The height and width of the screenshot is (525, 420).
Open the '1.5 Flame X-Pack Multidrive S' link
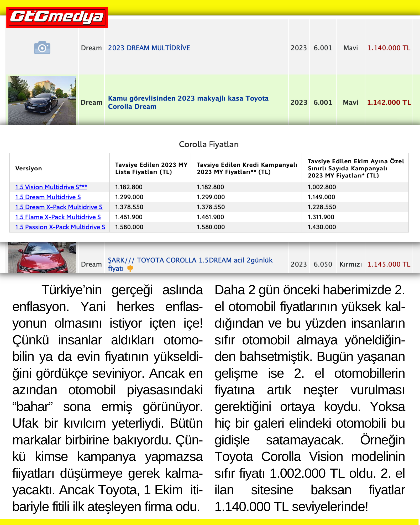pos(58,217)
